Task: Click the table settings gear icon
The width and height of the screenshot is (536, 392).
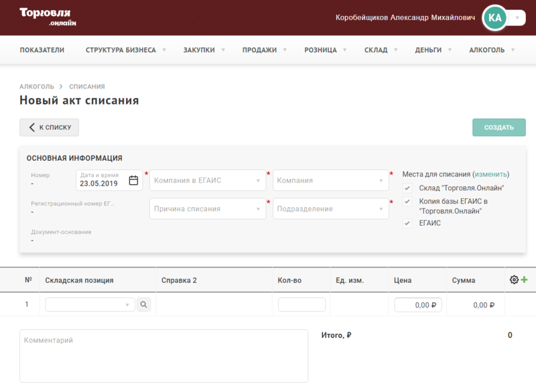Action: tap(514, 279)
